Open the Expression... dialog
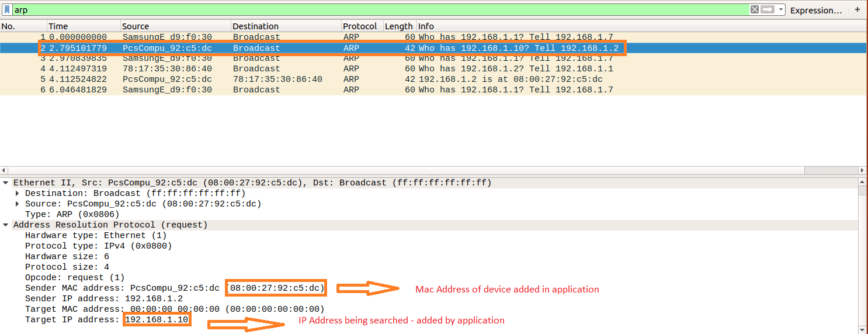The width and height of the screenshot is (868, 334). click(x=816, y=11)
